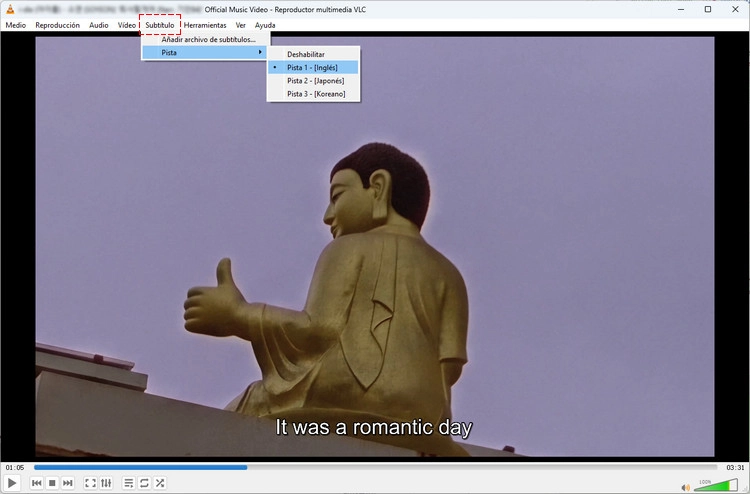Toggle loop repeat mode
The width and height of the screenshot is (750, 494).
click(144, 483)
